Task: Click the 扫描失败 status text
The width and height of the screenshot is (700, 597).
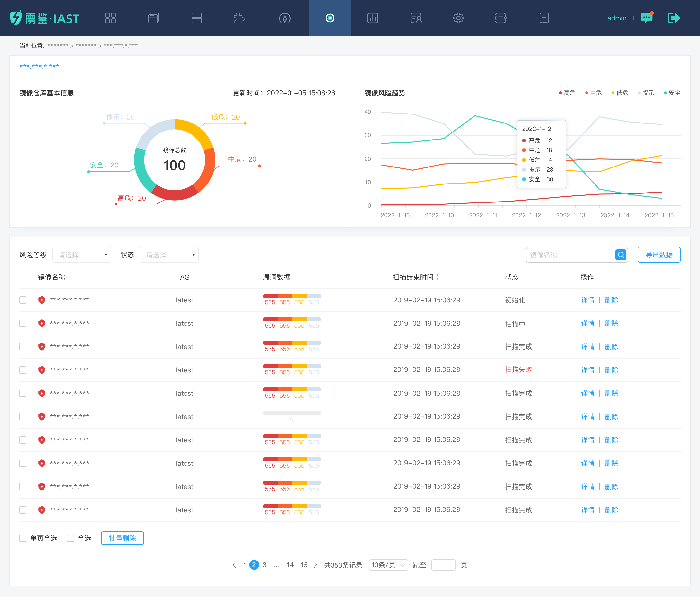Action: pyautogui.click(x=519, y=369)
